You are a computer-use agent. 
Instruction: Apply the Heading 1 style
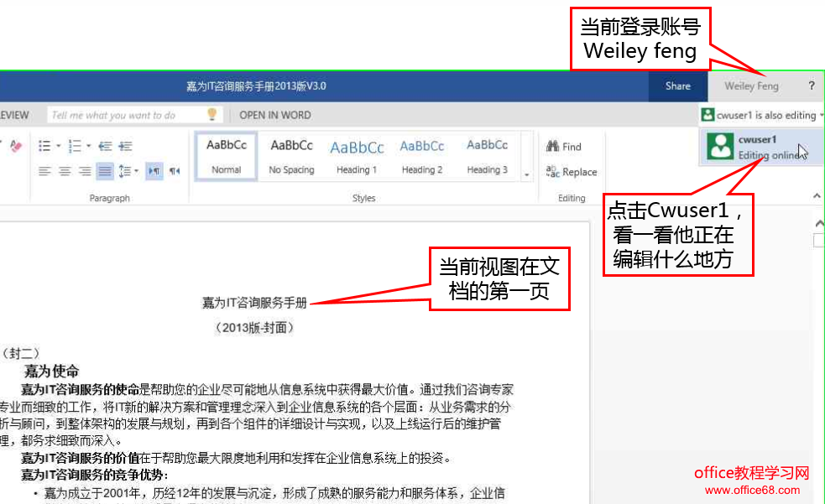point(357,157)
